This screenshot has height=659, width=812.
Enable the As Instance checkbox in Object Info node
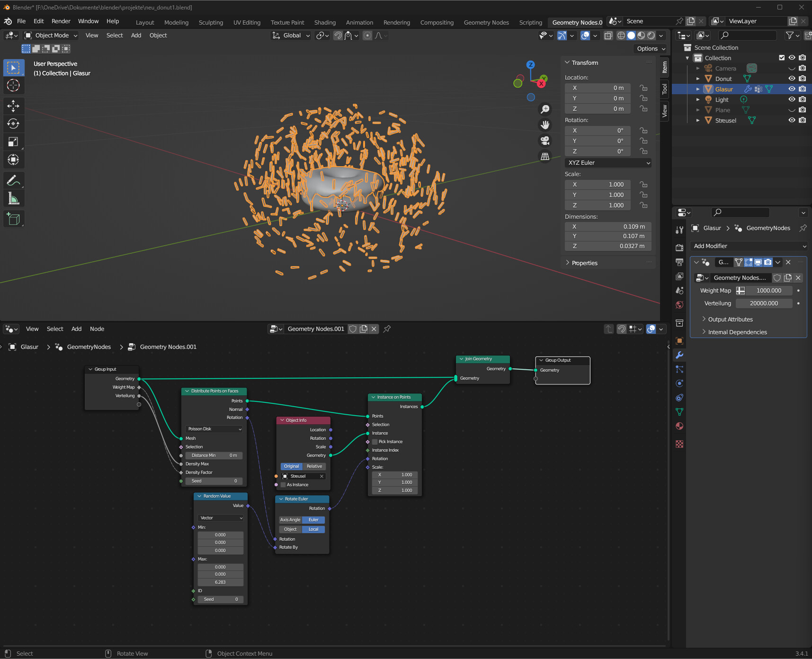pyautogui.click(x=283, y=484)
